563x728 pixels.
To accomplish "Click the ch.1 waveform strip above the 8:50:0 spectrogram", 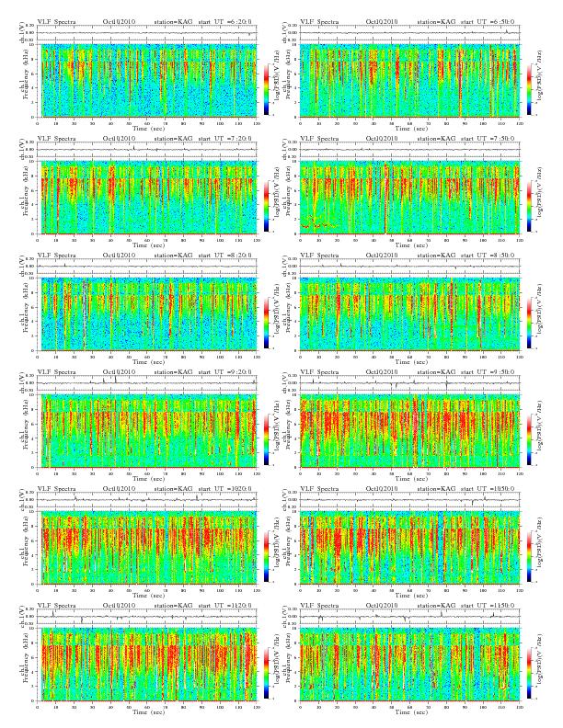I will (409, 267).
